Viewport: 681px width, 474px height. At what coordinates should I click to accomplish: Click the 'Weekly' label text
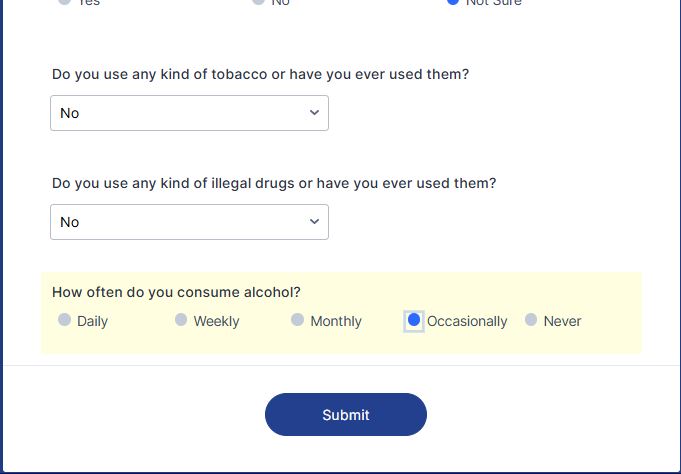click(216, 321)
